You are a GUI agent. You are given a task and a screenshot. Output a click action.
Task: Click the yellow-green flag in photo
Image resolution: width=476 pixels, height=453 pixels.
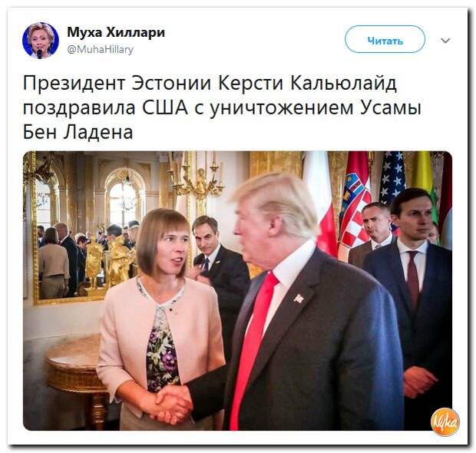(x=425, y=179)
